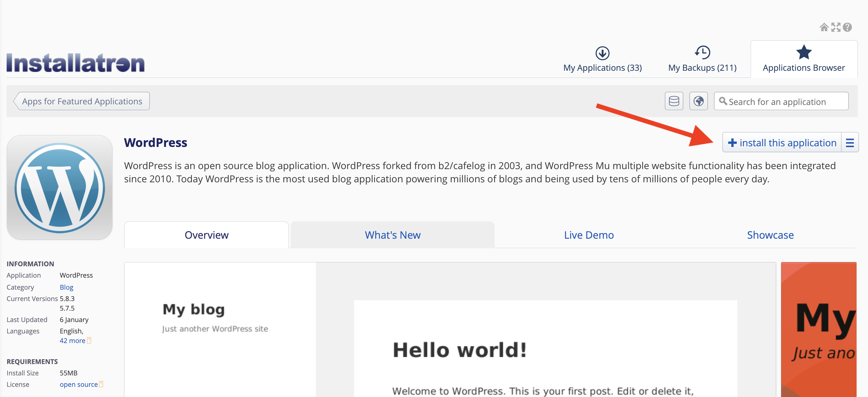868x397 pixels.
Task: Click the fullscreen expand arrows icon
Action: tap(836, 27)
